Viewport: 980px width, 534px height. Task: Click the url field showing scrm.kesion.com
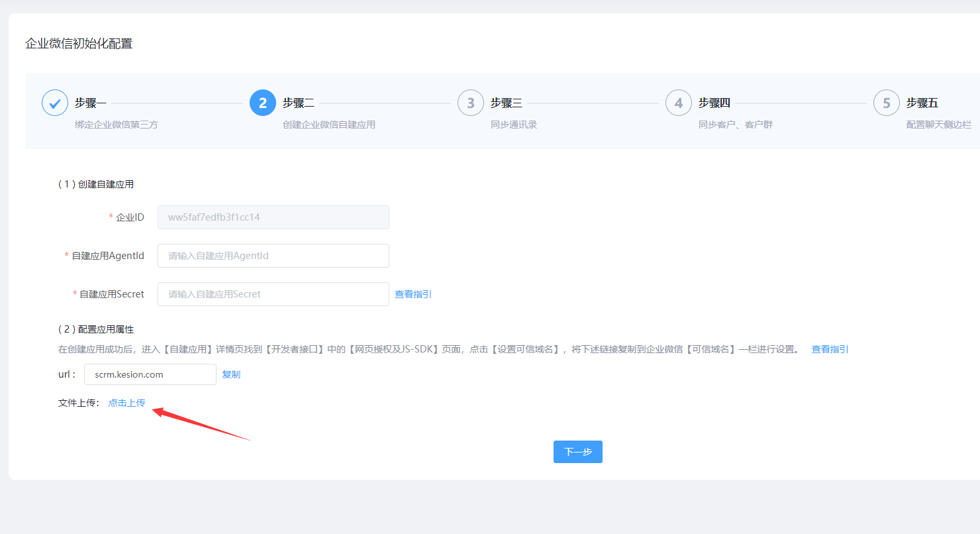(x=150, y=374)
